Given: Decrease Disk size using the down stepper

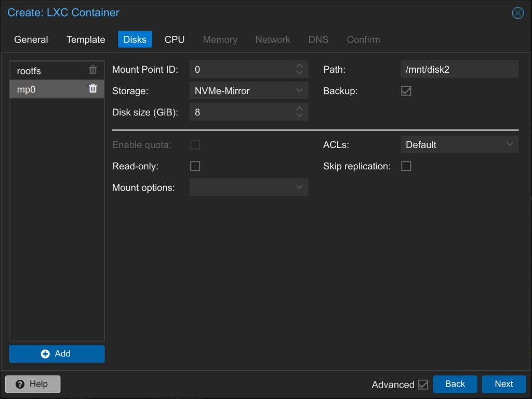Looking at the screenshot, I should pos(299,115).
